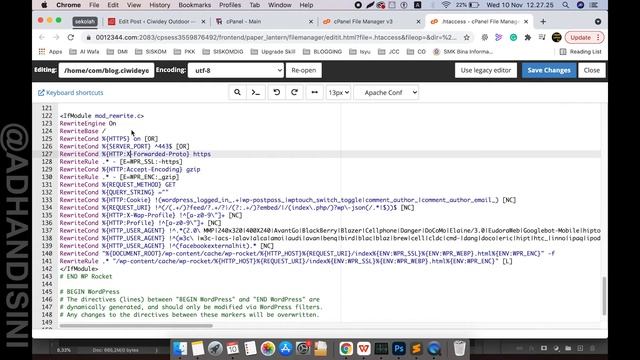The height and width of the screenshot is (360, 640).
Task: Open Calendar from the Dock
Action: [233, 348]
